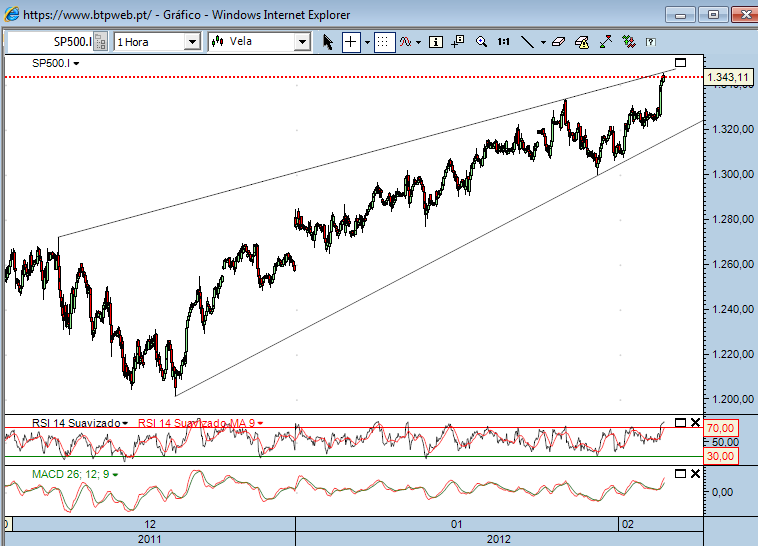Select the crosshair data window tool
This screenshot has width=758, height=546.
click(x=457, y=42)
